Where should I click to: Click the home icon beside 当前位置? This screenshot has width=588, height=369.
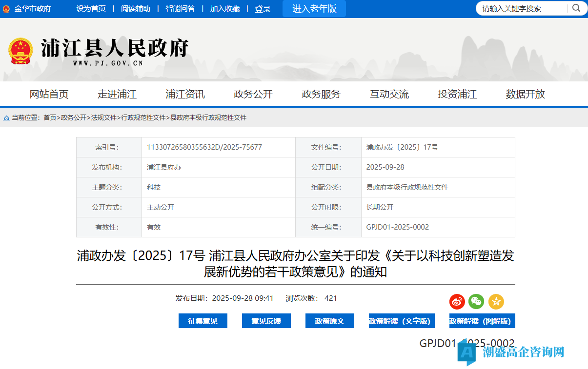(6, 117)
